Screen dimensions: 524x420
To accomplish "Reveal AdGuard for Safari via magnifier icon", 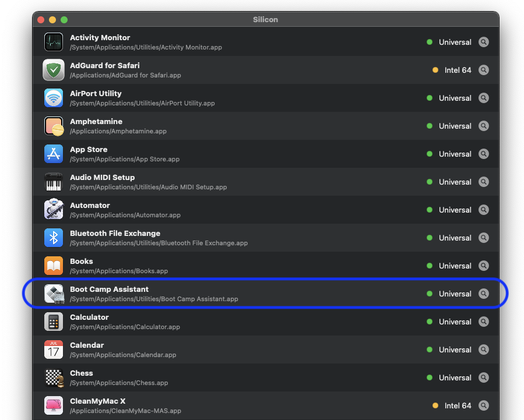I will coord(484,70).
